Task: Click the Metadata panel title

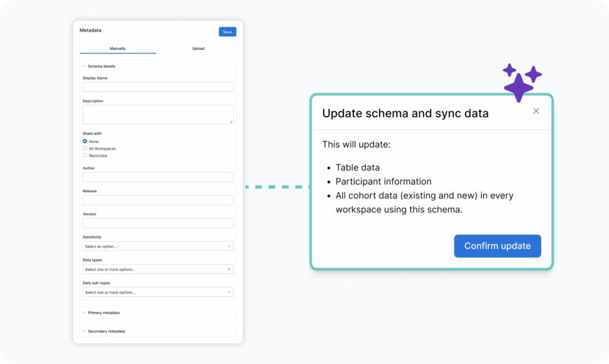Action: 90,30
